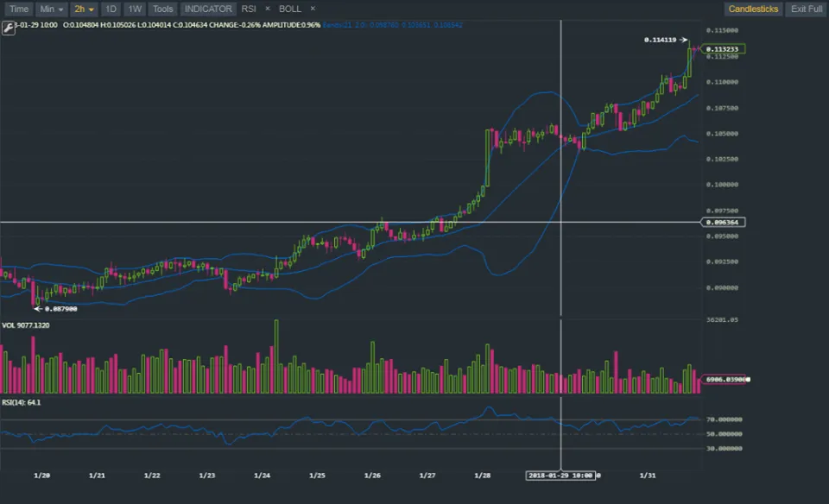The height and width of the screenshot is (504, 829).
Task: Click the 1/28 date on the time axis
Action: pos(482,476)
